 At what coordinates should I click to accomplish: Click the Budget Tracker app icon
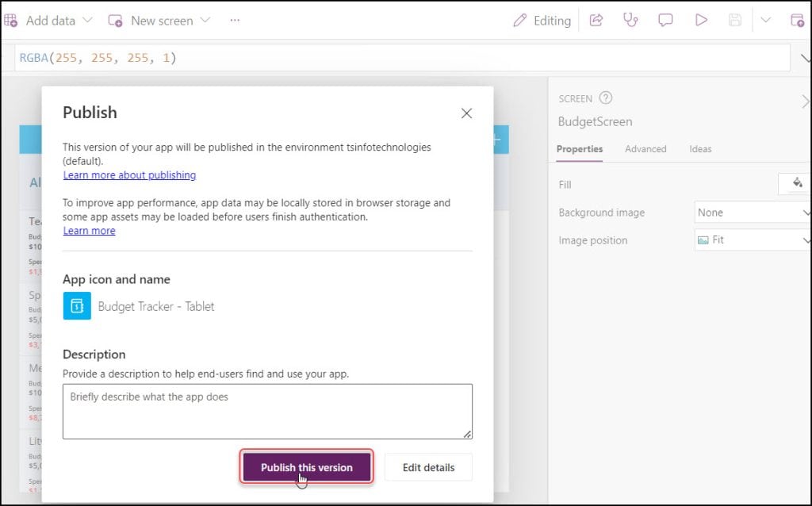tap(77, 305)
